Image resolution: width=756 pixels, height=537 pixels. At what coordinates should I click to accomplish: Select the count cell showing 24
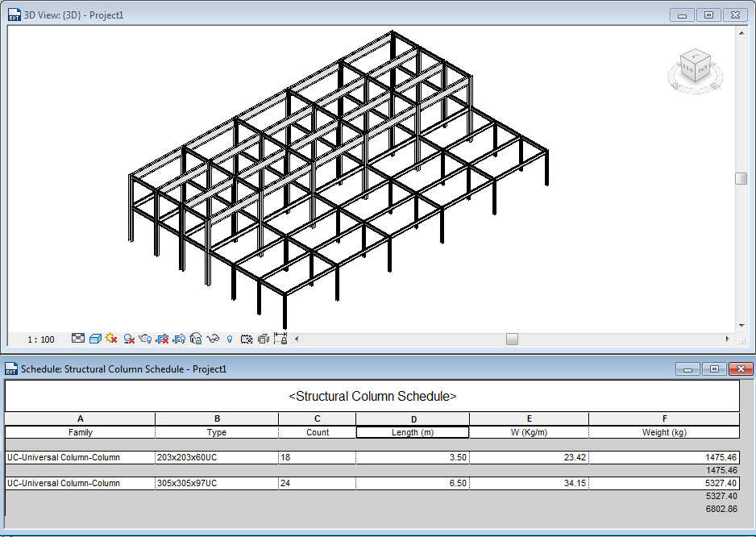coord(318,483)
